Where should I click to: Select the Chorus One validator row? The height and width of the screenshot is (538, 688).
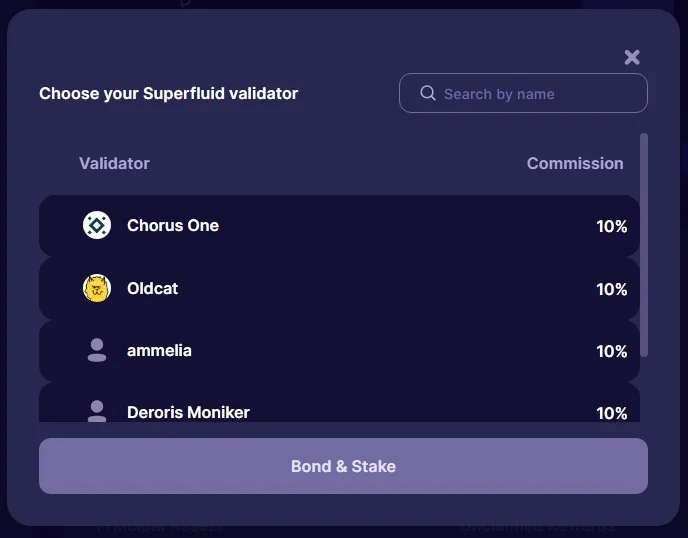[x=339, y=226]
